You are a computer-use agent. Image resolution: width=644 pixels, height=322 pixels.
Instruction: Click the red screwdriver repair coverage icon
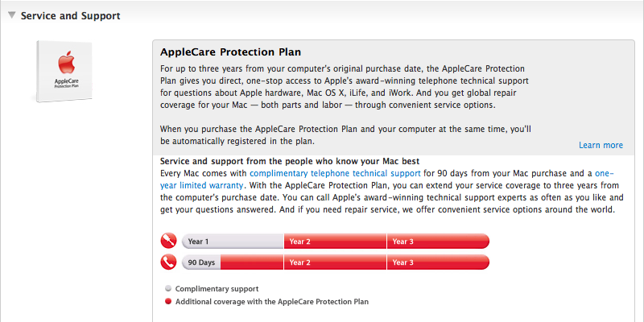tap(168, 241)
